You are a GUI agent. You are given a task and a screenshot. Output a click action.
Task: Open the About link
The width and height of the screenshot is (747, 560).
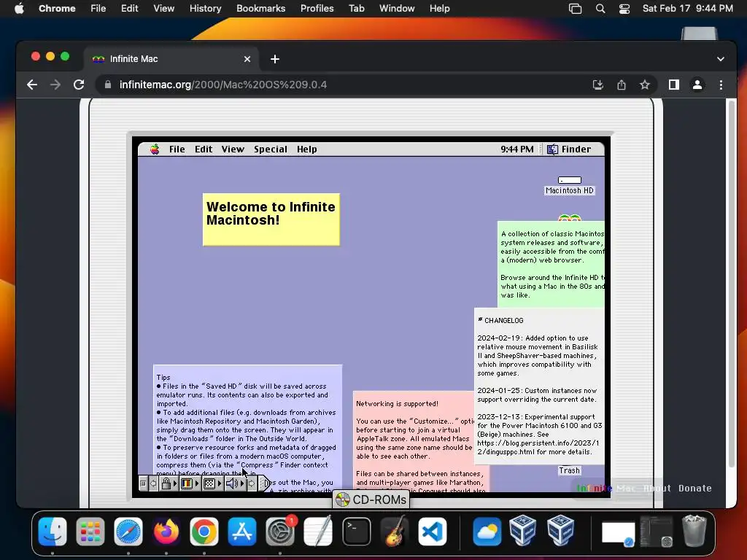pyautogui.click(x=657, y=488)
